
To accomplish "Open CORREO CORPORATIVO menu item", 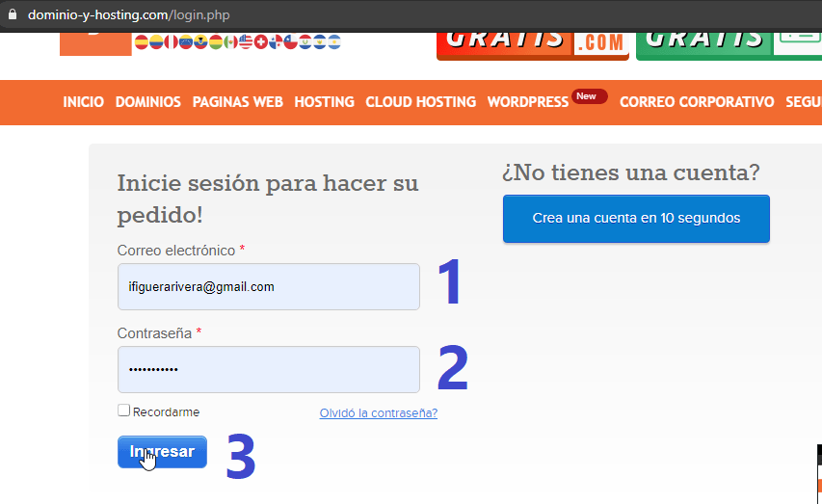I will point(697,102).
